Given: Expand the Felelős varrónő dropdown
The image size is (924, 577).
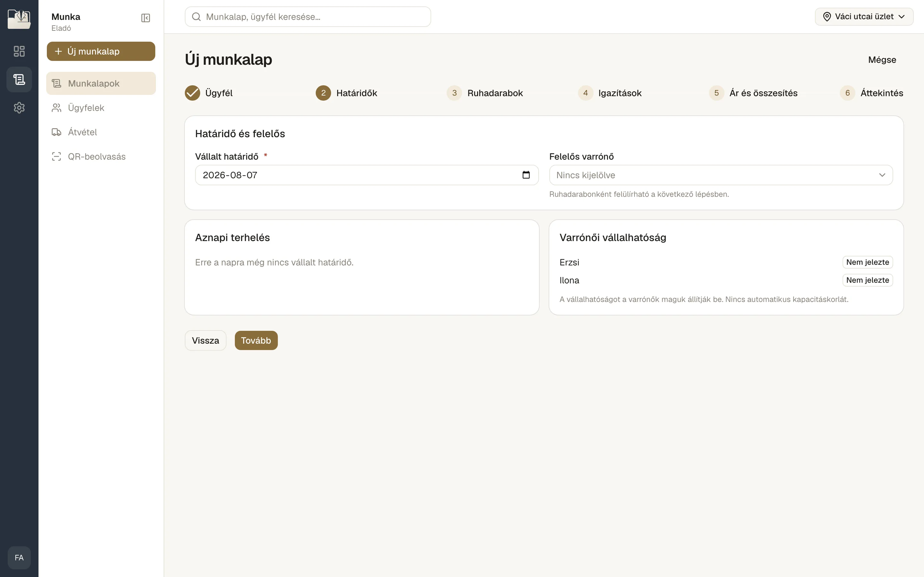Looking at the screenshot, I should pos(721,175).
